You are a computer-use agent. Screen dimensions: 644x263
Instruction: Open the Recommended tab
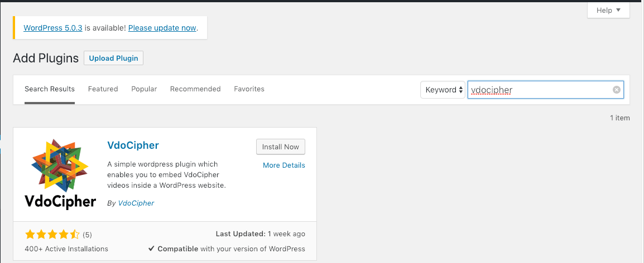[195, 89]
